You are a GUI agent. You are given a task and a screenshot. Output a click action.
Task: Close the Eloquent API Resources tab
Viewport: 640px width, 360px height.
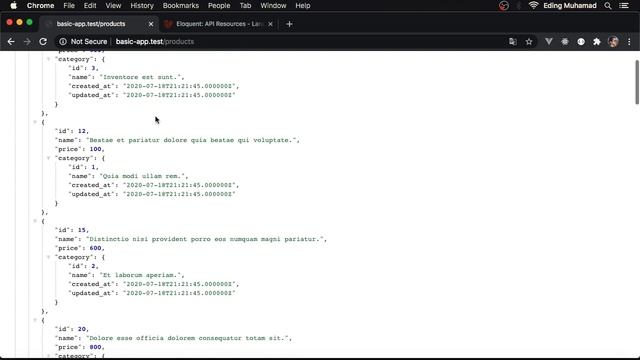tap(270, 24)
